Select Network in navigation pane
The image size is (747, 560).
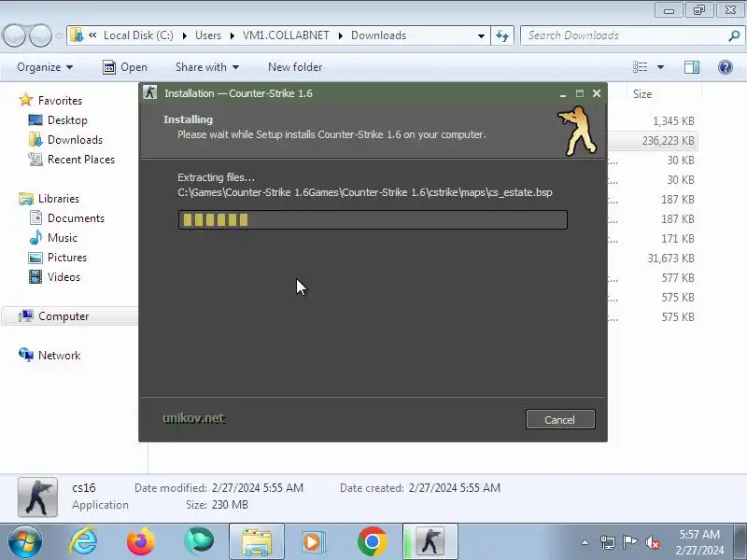coord(59,356)
